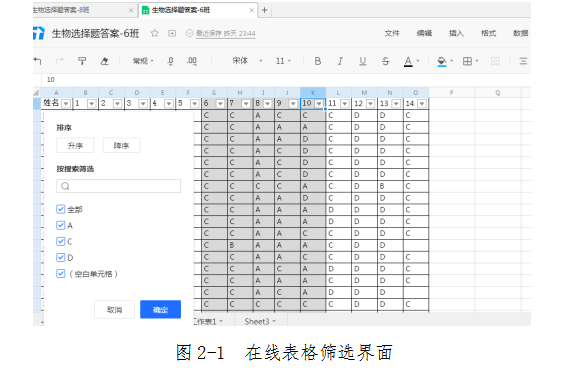Apply italic with the I icon

pos(340,61)
